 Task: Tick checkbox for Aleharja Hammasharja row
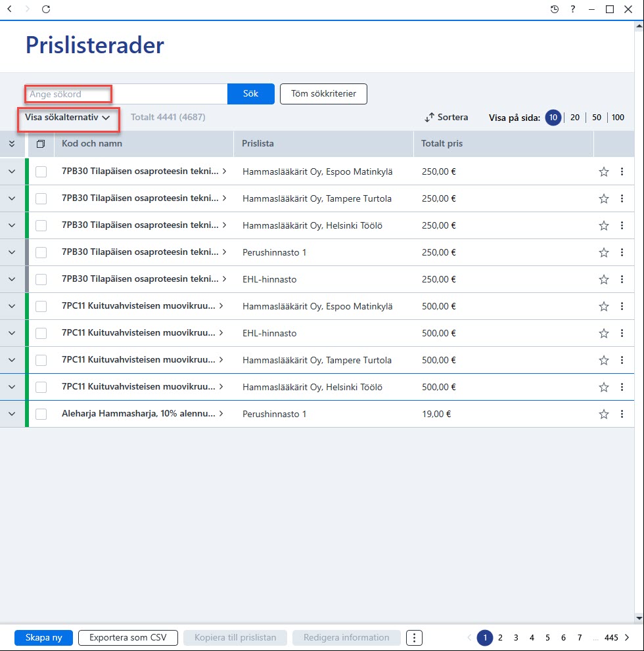click(x=41, y=414)
